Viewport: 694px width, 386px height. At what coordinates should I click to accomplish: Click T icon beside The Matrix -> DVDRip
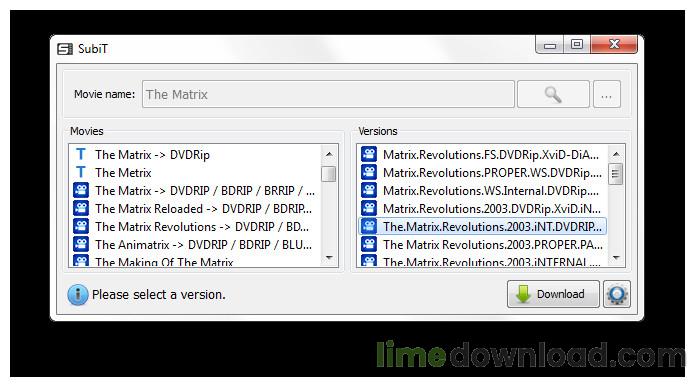81,154
